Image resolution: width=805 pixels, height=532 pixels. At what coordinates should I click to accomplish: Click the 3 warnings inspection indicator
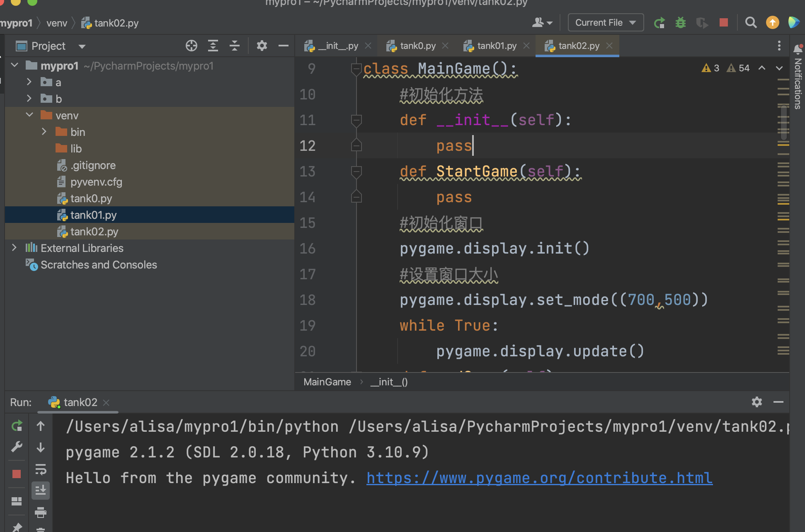(x=710, y=68)
